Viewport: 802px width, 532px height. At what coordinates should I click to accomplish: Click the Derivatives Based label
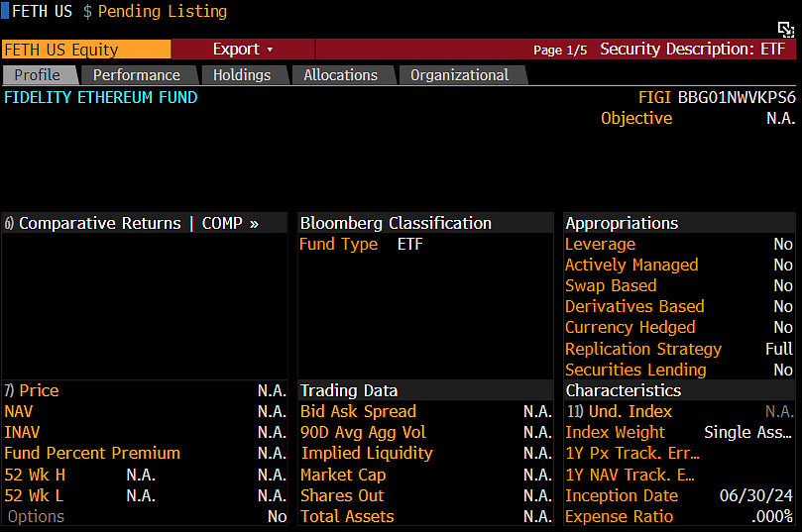coord(634,306)
